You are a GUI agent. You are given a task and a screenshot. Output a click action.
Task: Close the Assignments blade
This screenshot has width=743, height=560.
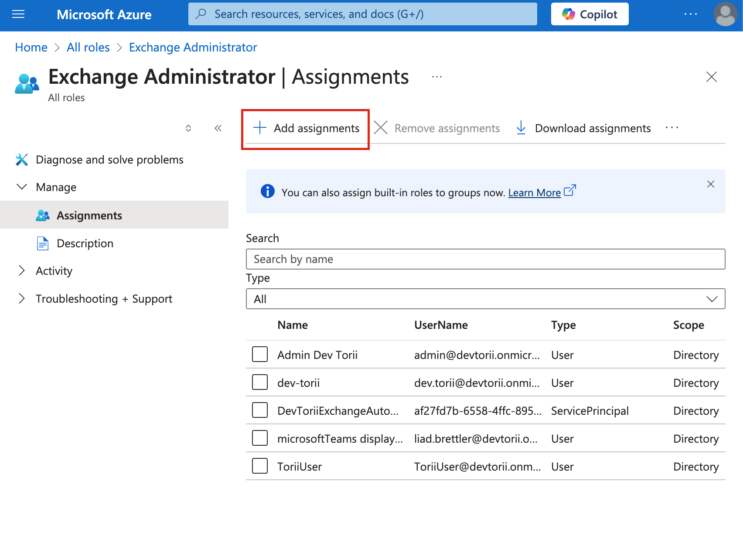[x=712, y=77]
